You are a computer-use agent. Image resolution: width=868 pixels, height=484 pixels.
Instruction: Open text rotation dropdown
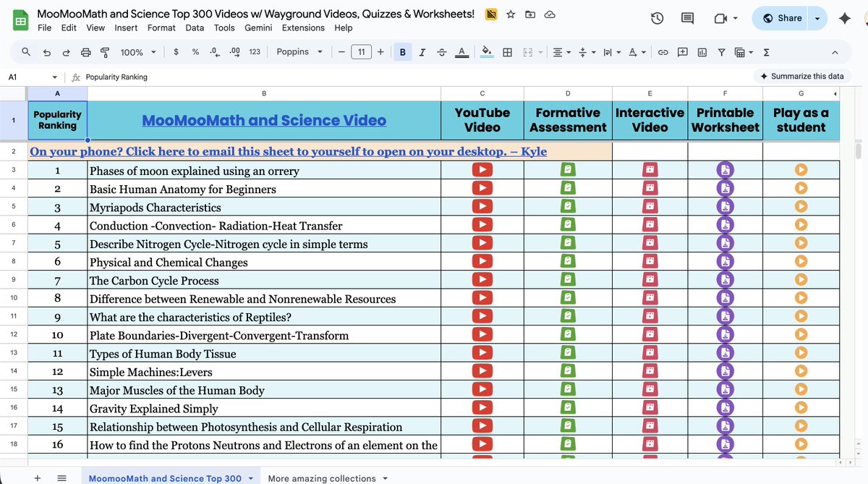(x=637, y=52)
